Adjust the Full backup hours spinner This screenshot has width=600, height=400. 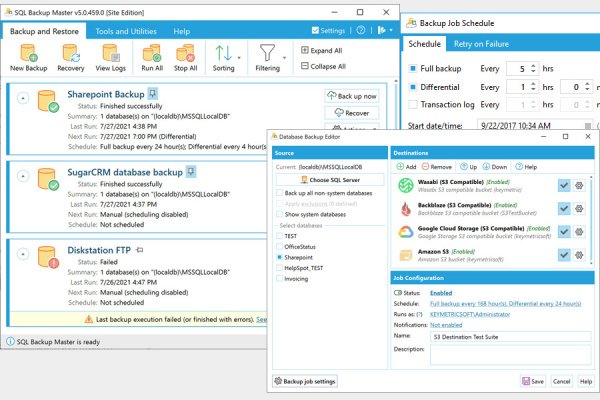[533, 69]
